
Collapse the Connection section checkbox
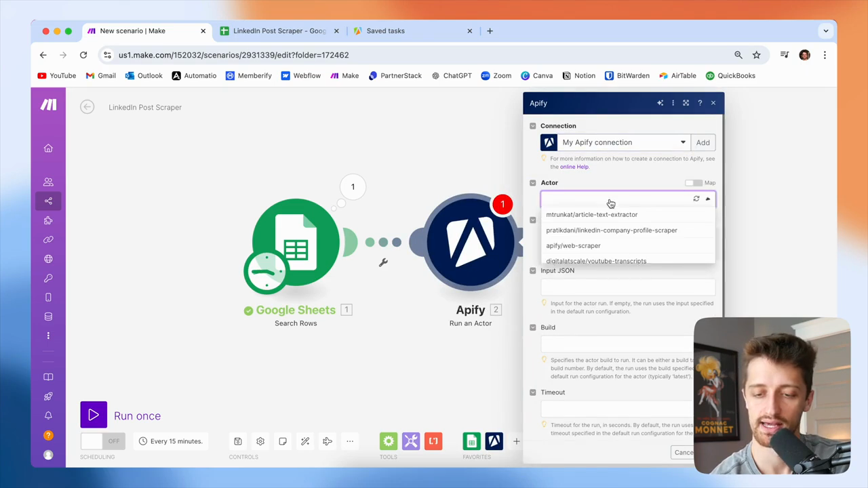coord(533,126)
